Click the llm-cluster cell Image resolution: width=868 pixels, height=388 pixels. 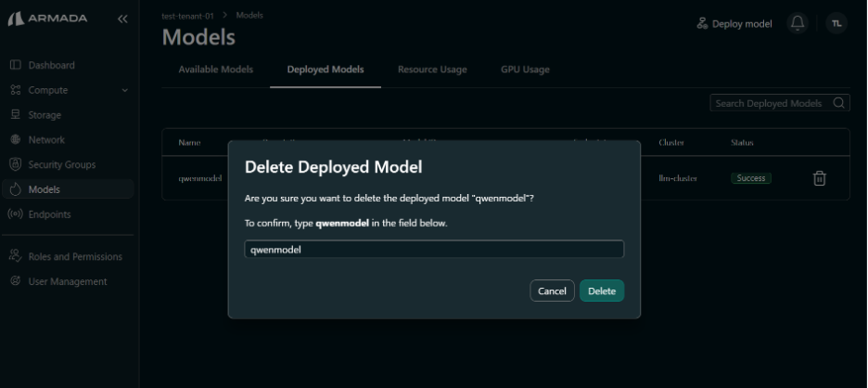(x=678, y=178)
